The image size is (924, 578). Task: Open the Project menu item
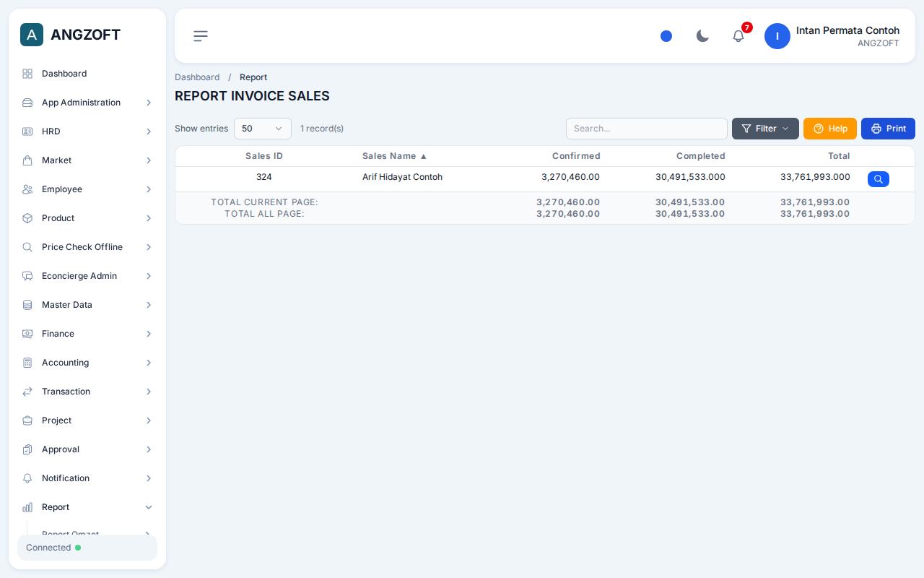pos(87,420)
